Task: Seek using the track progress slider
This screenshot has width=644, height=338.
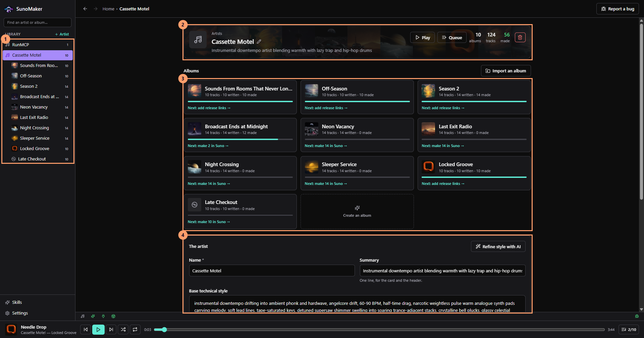Action: 379,330
